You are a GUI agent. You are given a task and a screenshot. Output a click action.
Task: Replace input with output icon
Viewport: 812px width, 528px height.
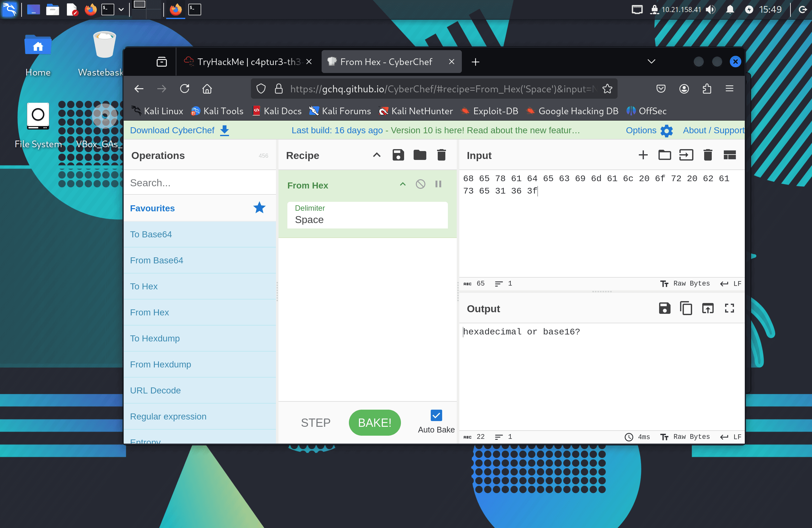(x=708, y=308)
